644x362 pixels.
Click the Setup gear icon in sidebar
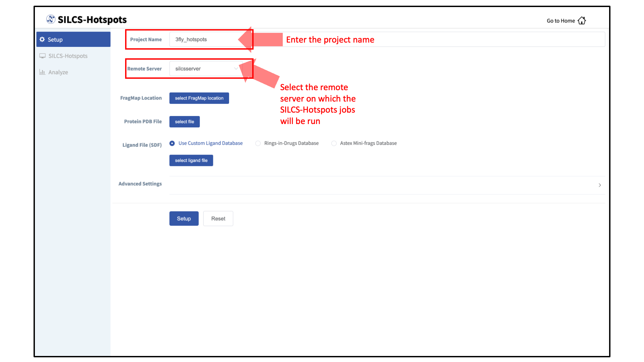[x=42, y=39]
